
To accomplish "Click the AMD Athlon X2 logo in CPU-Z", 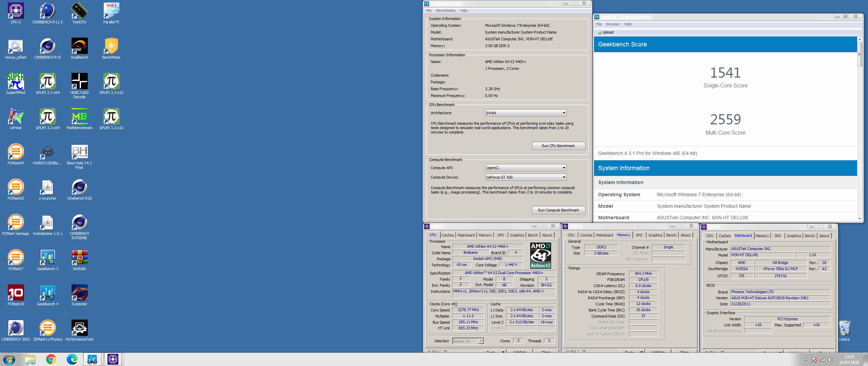I will point(540,256).
